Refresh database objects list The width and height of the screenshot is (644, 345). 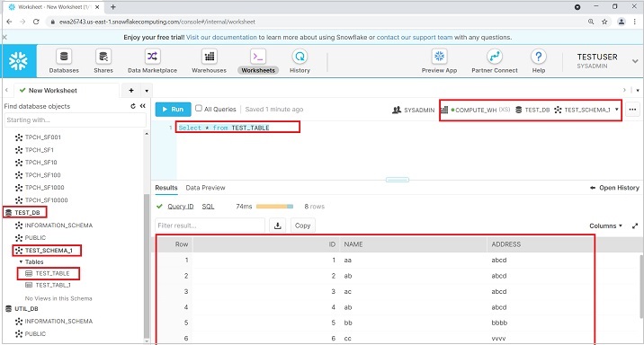pyautogui.click(x=133, y=106)
